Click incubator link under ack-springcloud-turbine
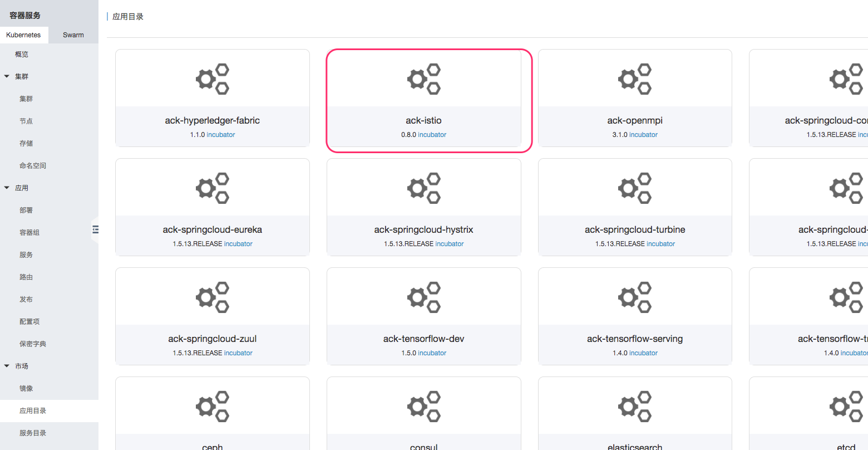Viewport: 868px width, 450px height. (660, 244)
